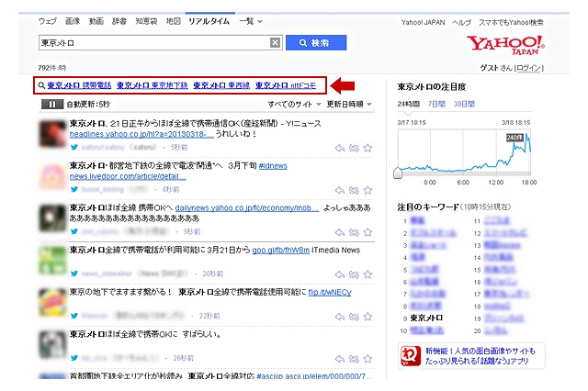Open the Yahoo! JAPAN top text link
The width and height of the screenshot is (588, 391).
(x=423, y=22)
